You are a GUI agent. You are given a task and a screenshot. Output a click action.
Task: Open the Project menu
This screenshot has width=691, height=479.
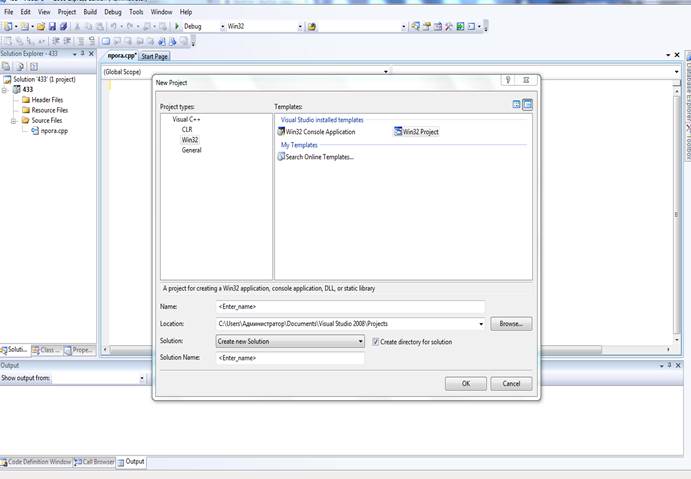pos(67,12)
